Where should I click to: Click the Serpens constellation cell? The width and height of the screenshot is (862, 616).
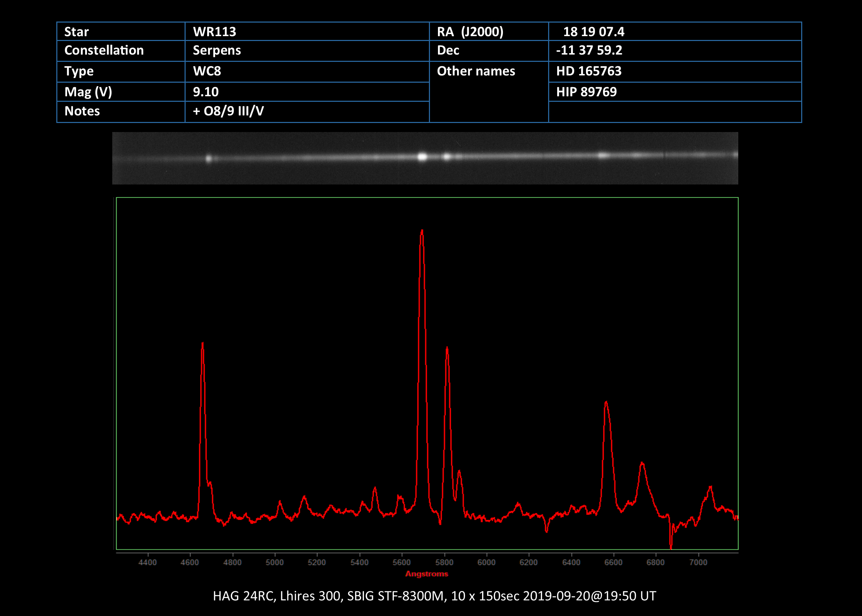(217, 50)
